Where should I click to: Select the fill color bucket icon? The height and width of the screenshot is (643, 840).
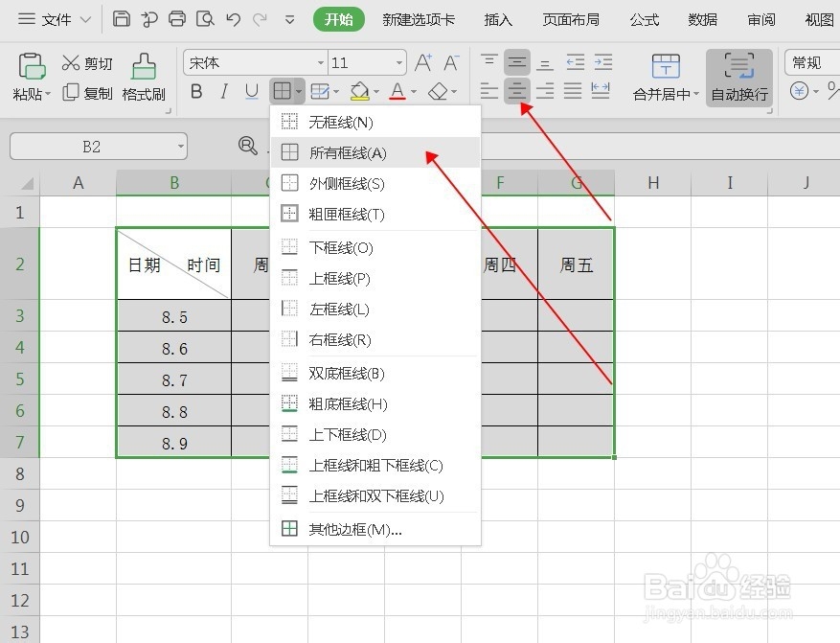pos(359,91)
